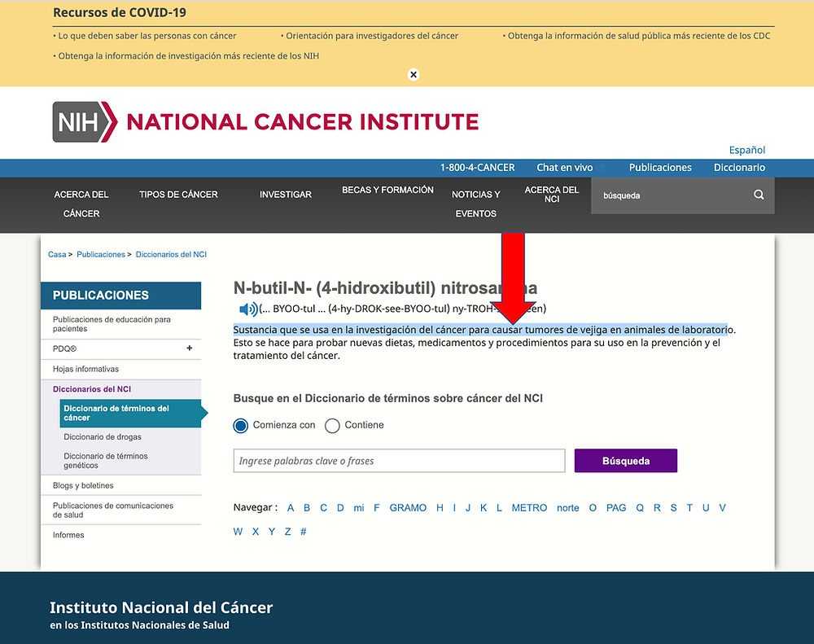
Task: Browse terms under "mi" link
Action: click(359, 508)
